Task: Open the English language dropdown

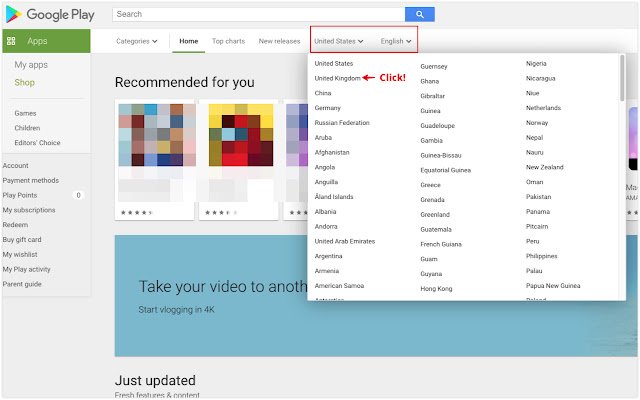Action: (x=396, y=41)
